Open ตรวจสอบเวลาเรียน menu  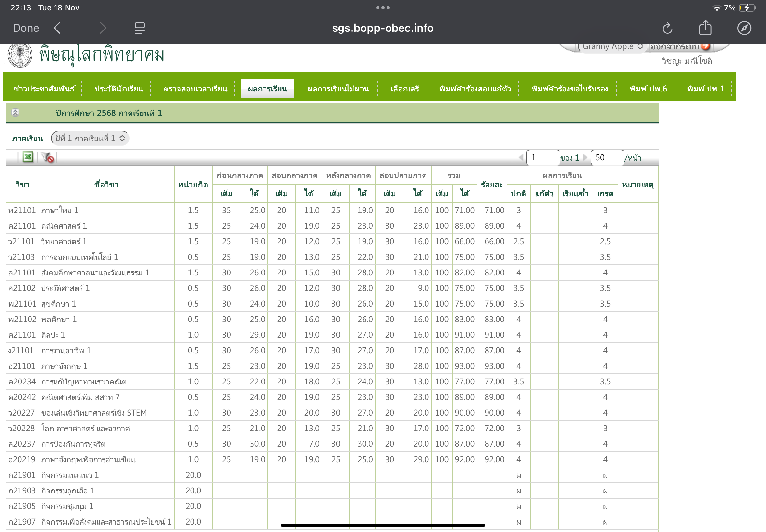pyautogui.click(x=195, y=89)
